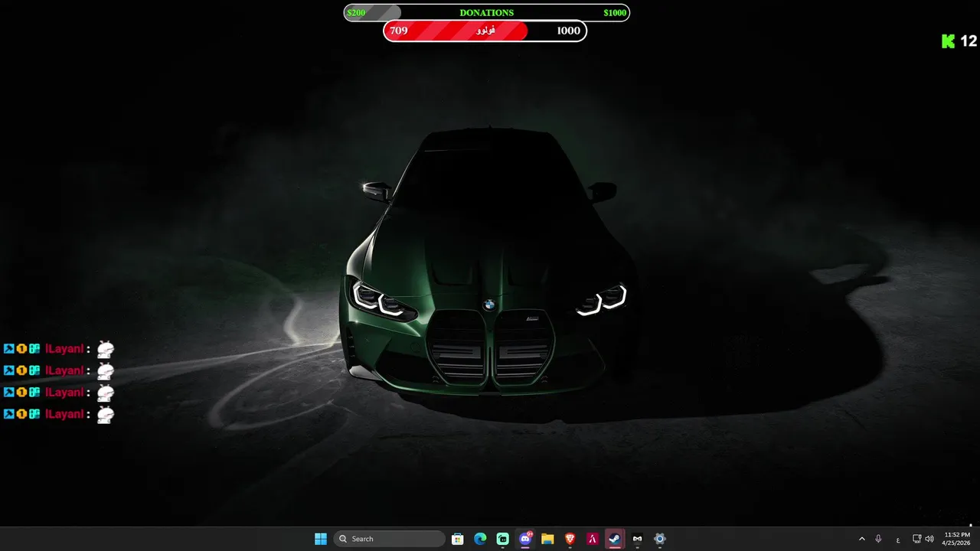Click the green Kick viewer count logo

click(949, 41)
